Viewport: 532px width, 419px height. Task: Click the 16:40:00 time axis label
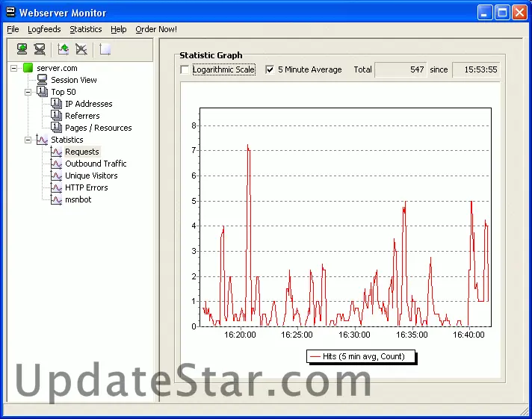[x=468, y=335]
